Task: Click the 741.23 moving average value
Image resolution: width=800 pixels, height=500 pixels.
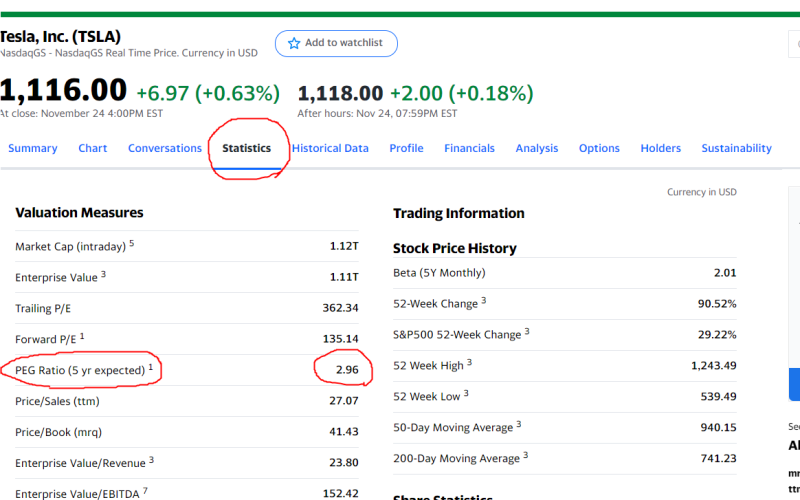Action: pos(718,458)
